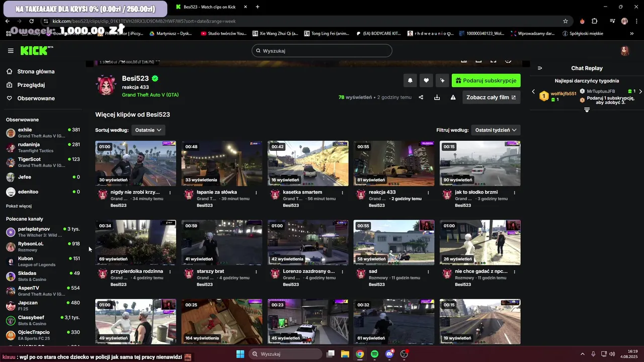
Task: Click the Kick search field
Action: click(322, 51)
